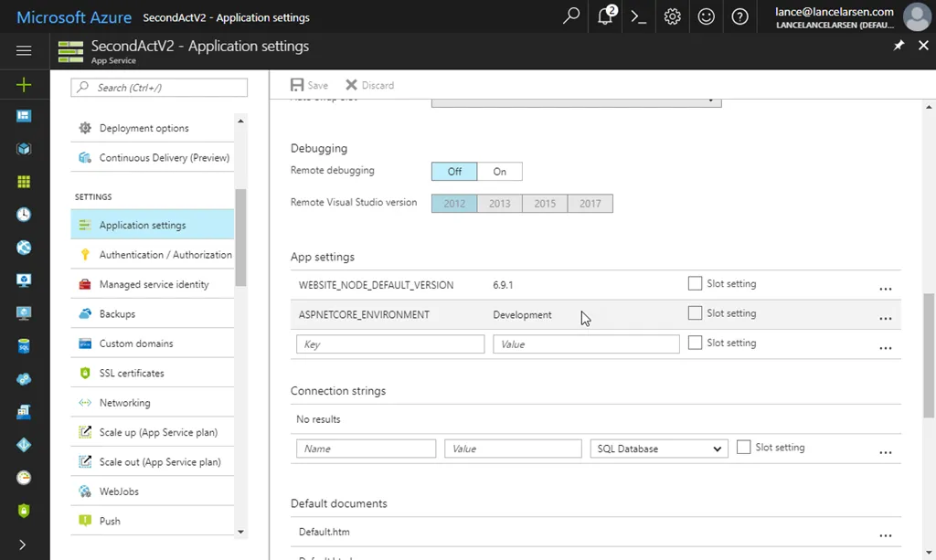Launch Cloud Shell from top bar
The width and height of the screenshot is (936, 560).
pyautogui.click(x=639, y=16)
